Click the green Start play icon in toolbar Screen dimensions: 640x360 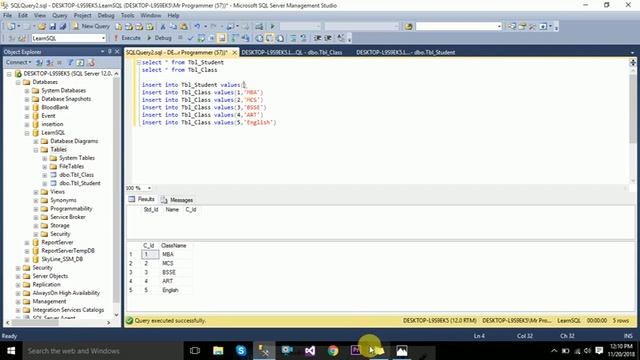(x=273, y=27)
